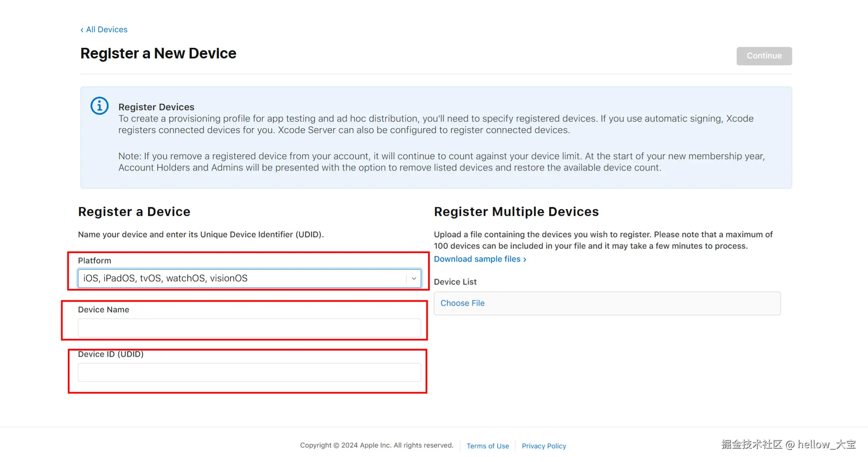The height and width of the screenshot is (462, 868).
Task: Click the blue info circle icon
Action: [x=99, y=106]
